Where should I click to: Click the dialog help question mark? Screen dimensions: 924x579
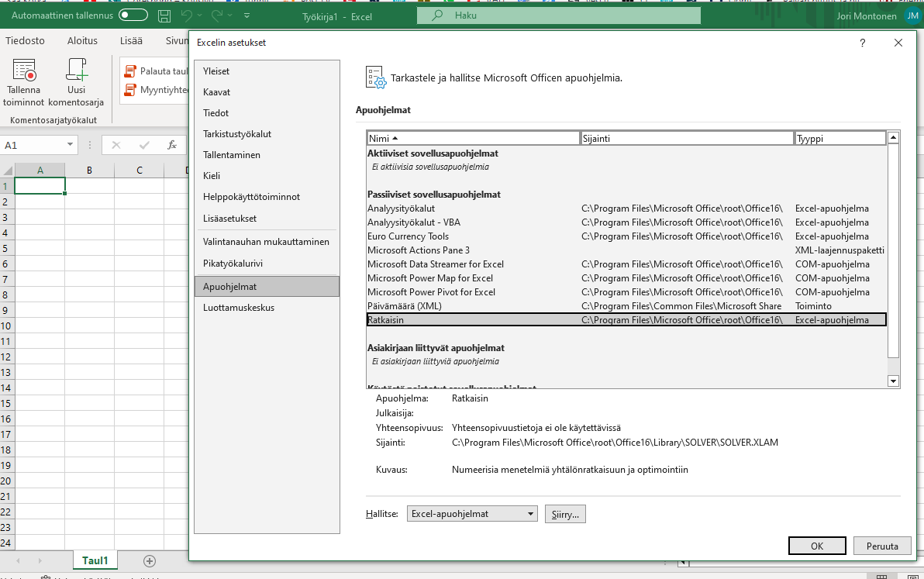pos(862,43)
